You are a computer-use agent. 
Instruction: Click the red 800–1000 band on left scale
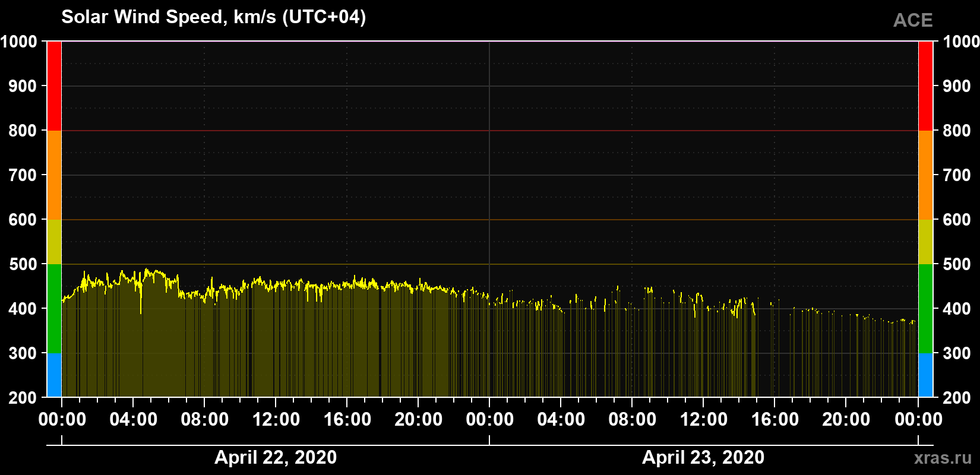pos(54,86)
